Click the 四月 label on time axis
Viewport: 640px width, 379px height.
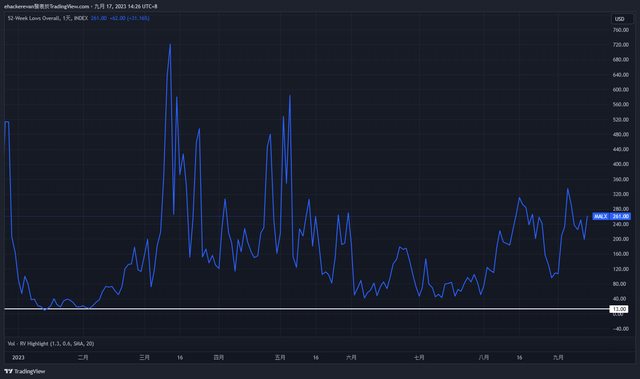click(x=219, y=357)
